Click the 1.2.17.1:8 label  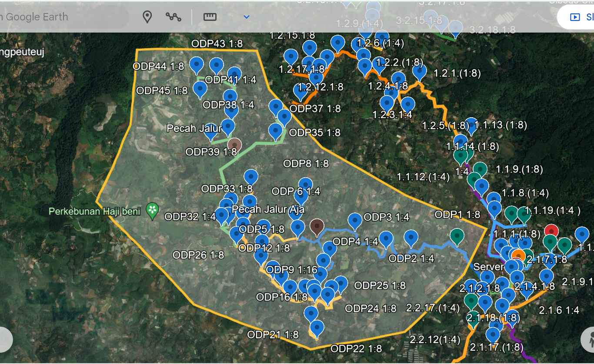pyautogui.click(x=302, y=69)
